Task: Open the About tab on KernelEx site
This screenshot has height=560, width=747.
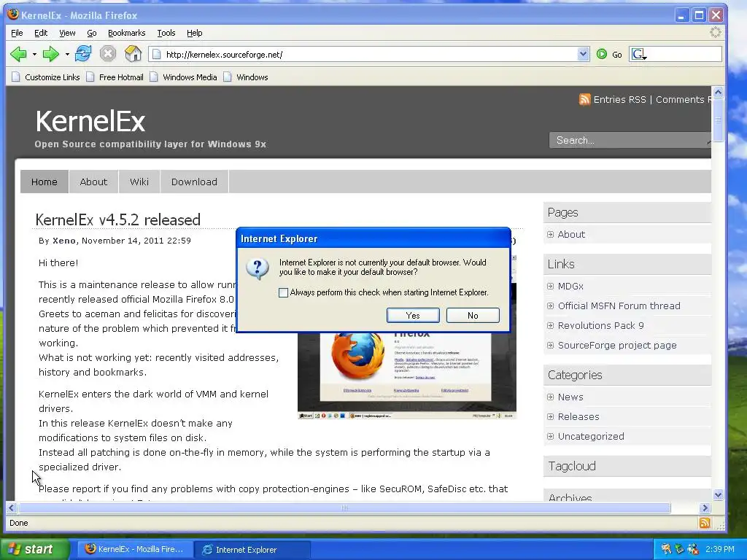Action: pyautogui.click(x=93, y=182)
